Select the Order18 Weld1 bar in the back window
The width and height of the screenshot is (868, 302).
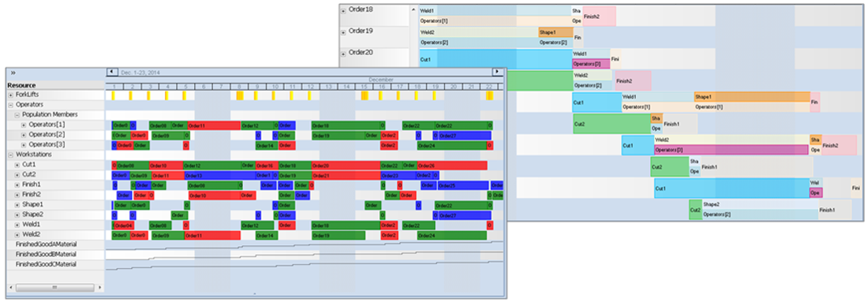(495, 10)
